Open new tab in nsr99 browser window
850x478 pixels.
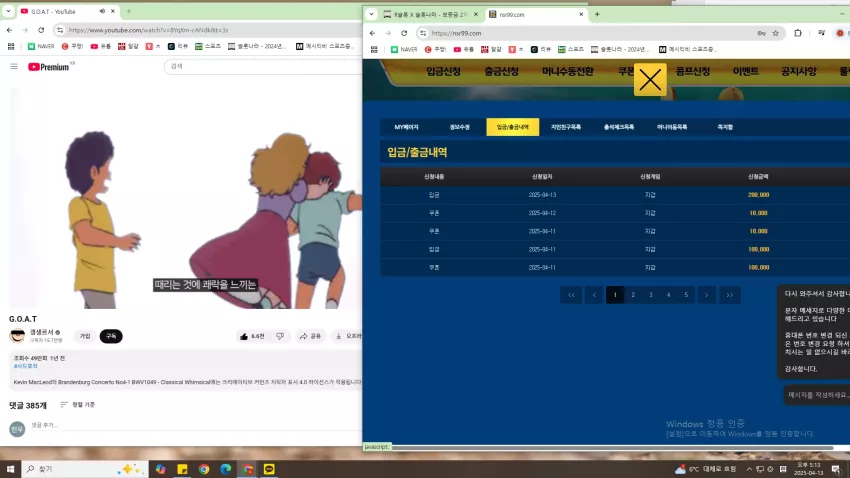597,14
